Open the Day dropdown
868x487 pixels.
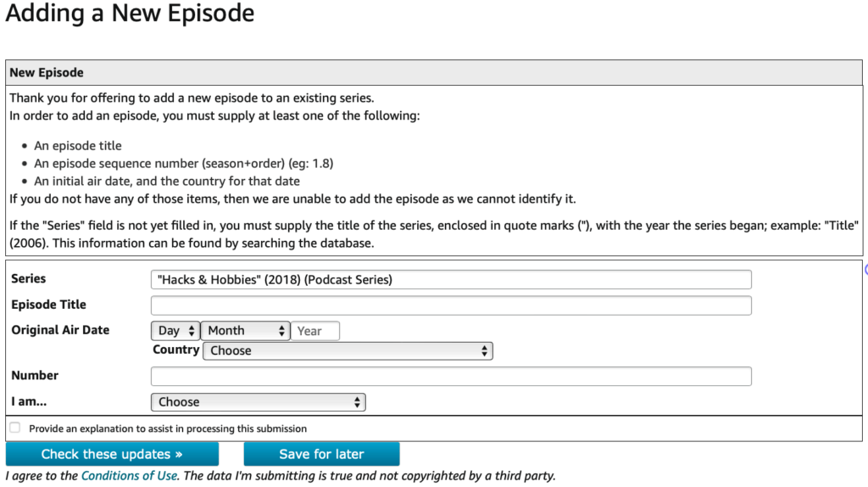[175, 331]
